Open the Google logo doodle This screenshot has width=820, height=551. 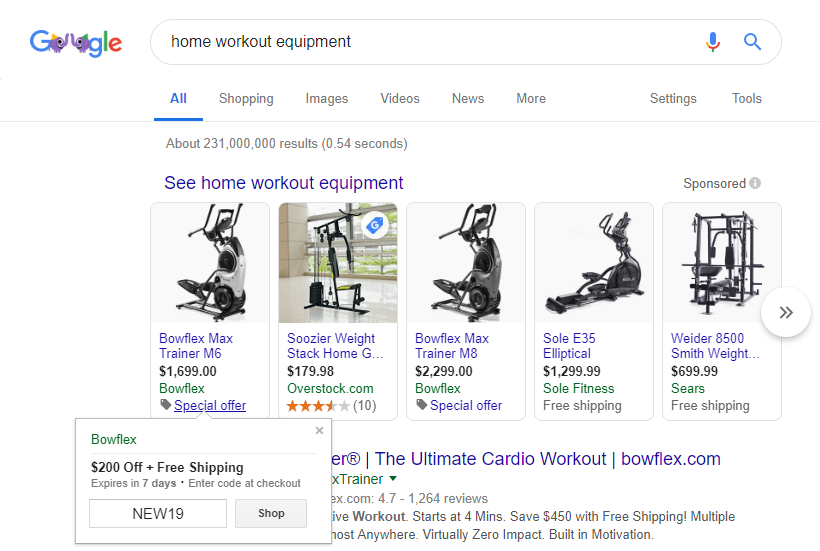click(x=76, y=43)
